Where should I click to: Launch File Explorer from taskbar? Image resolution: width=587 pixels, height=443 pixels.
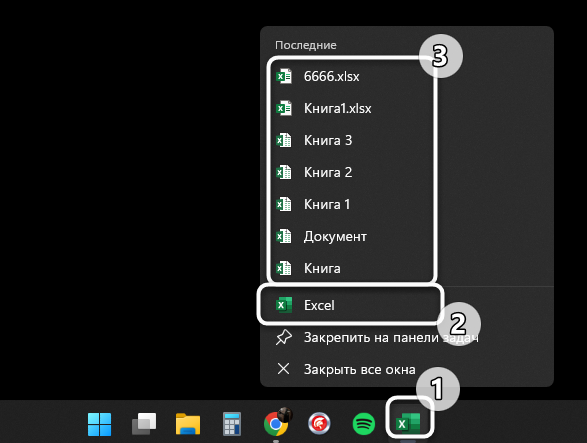[188, 424]
